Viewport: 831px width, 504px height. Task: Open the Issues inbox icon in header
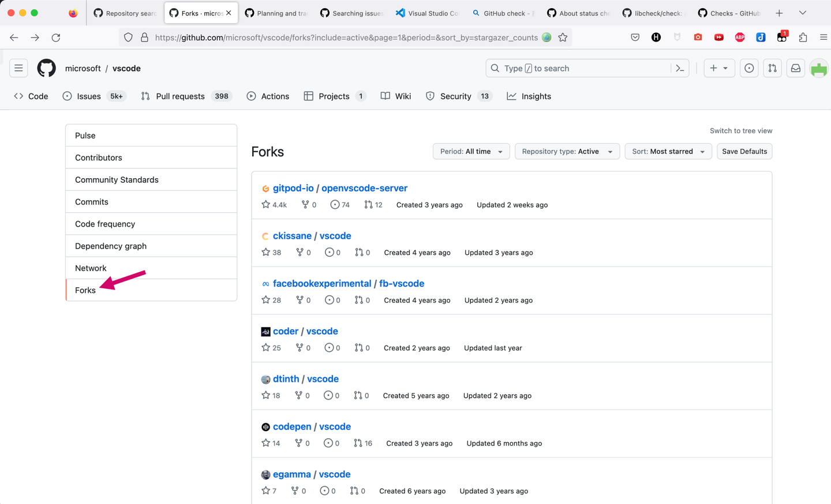(749, 68)
